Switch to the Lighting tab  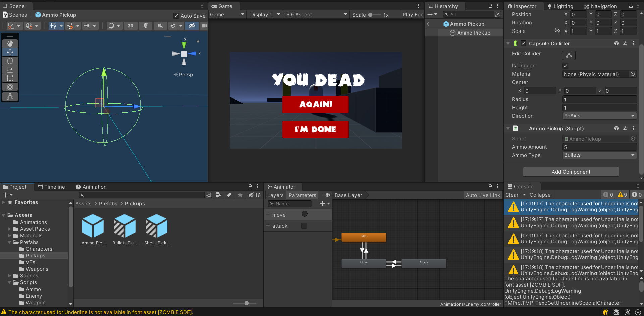coord(560,6)
